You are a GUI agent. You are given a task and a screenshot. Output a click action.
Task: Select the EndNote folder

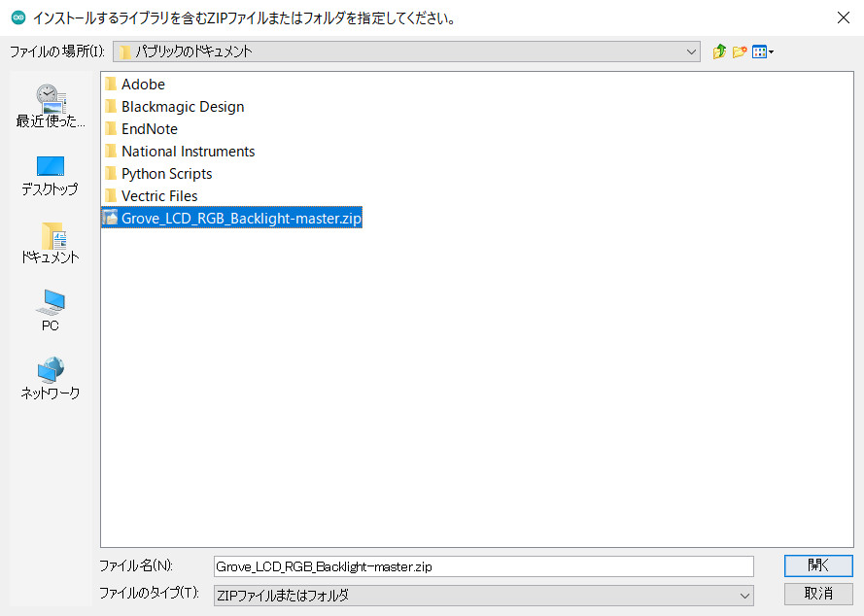(x=149, y=129)
